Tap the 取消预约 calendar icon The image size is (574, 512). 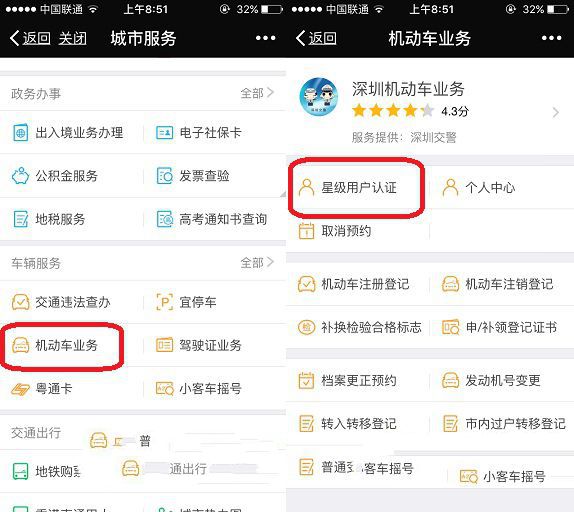306,231
